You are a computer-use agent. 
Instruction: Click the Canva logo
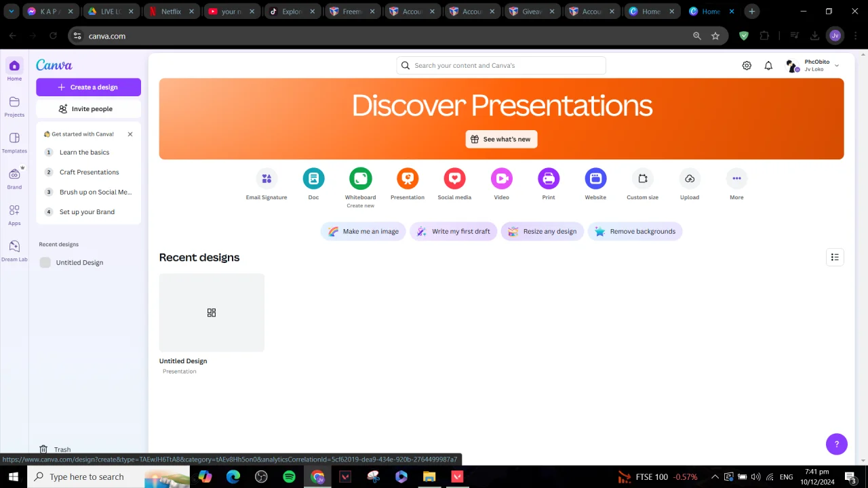[54, 65]
